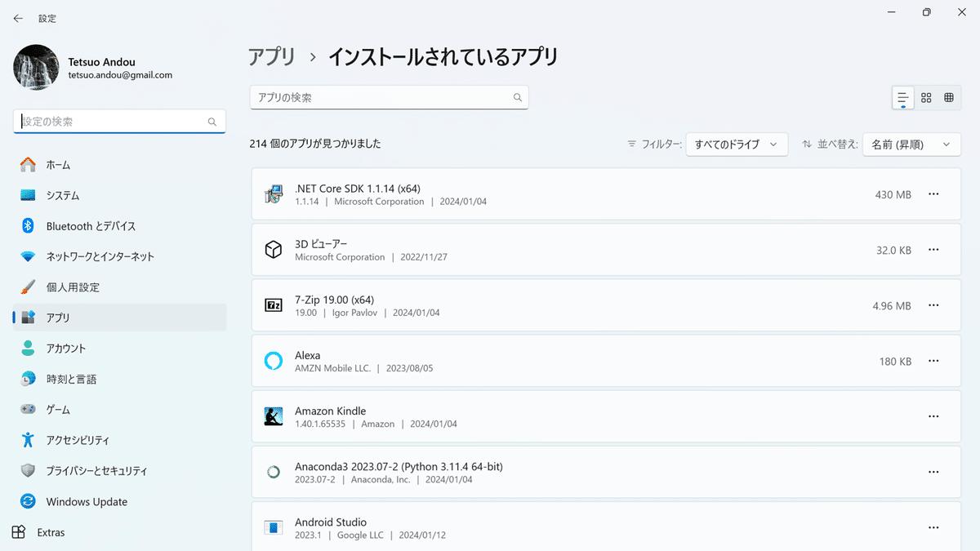Switch to table view layout

click(x=949, y=97)
